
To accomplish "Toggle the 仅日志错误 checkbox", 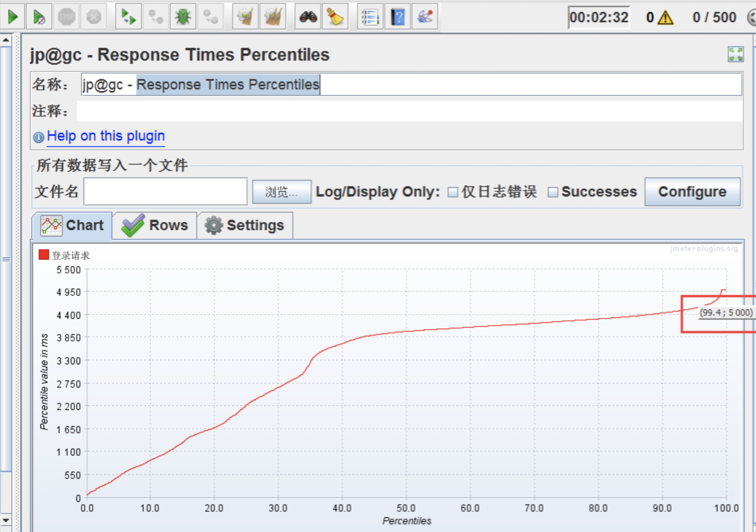I will pos(453,192).
